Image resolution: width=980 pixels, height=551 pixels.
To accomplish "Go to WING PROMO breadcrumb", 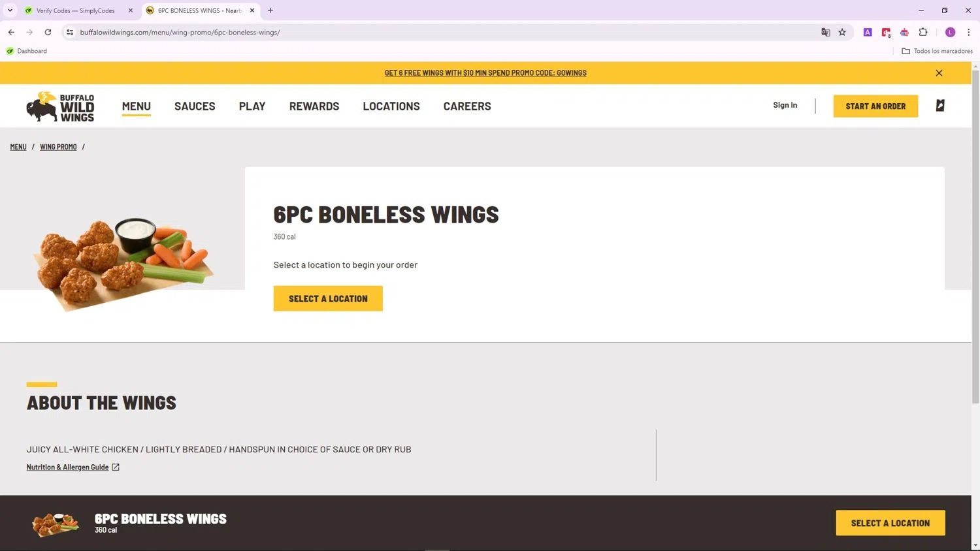I will click(x=58, y=147).
